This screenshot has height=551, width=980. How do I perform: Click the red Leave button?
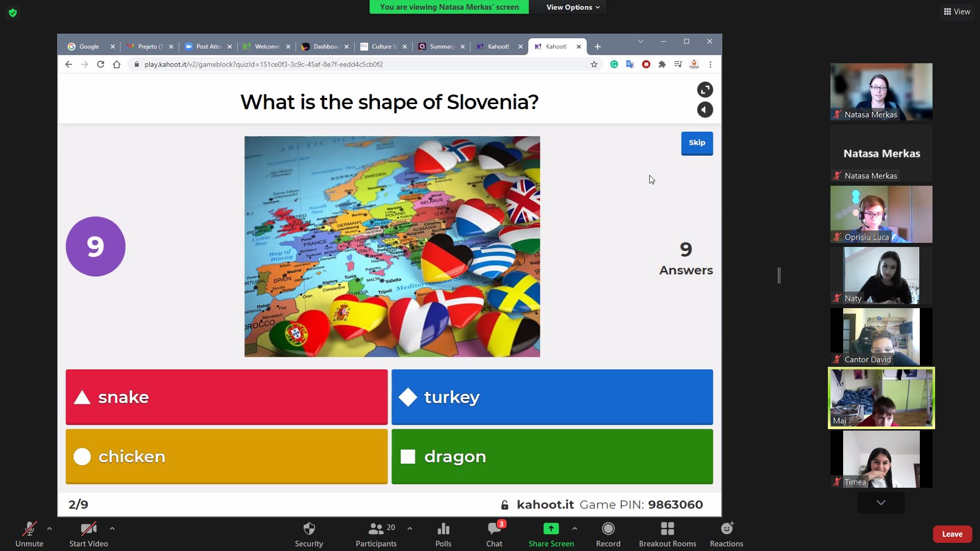pyautogui.click(x=952, y=534)
